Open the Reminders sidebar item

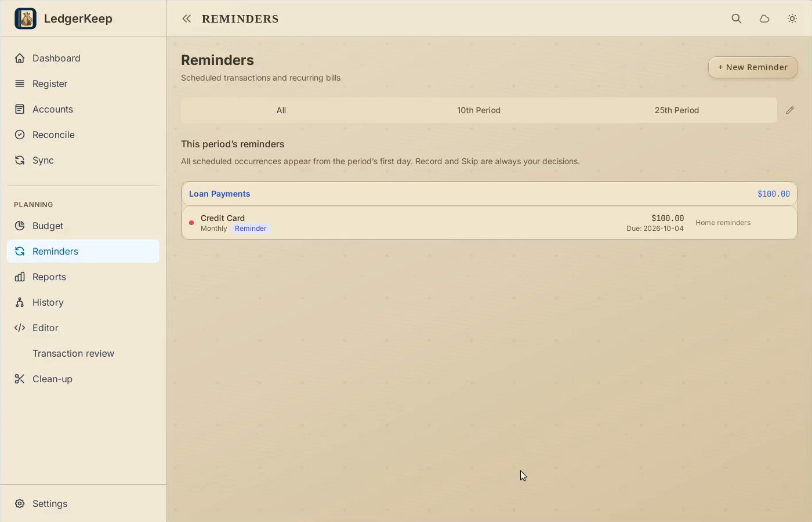83,251
